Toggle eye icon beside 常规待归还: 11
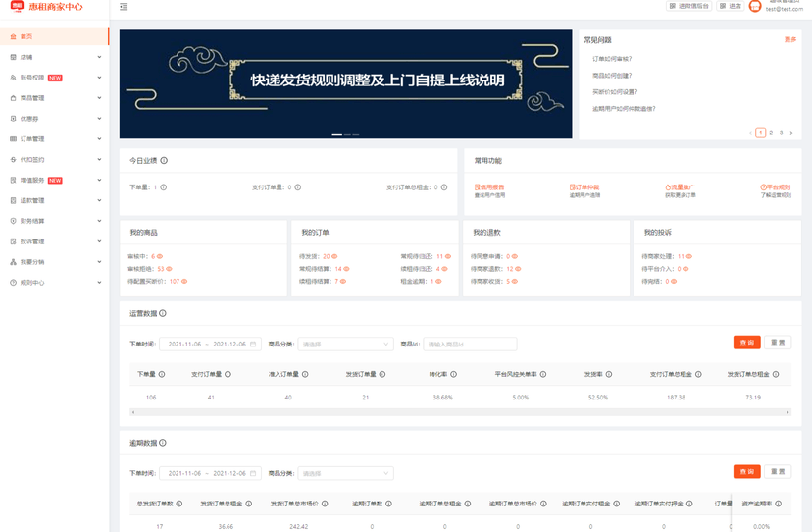This screenshot has height=532, width=812. click(448, 256)
